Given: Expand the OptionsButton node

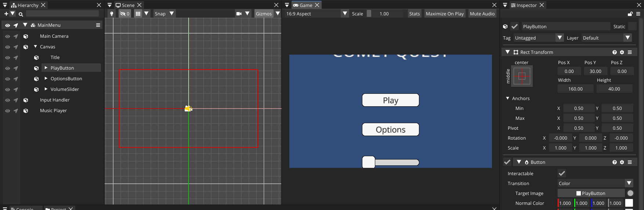Looking at the screenshot, I should tap(46, 78).
